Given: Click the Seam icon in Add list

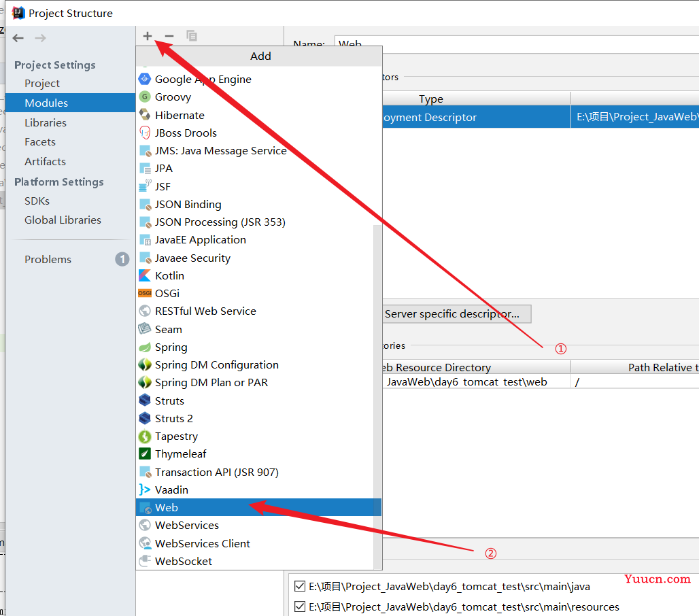Looking at the screenshot, I should (x=145, y=329).
